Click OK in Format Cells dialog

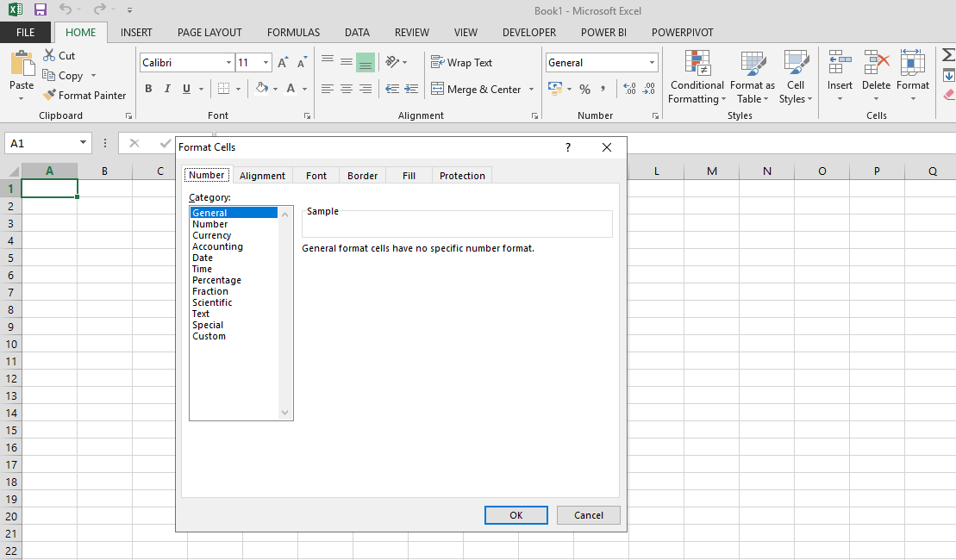tap(515, 515)
